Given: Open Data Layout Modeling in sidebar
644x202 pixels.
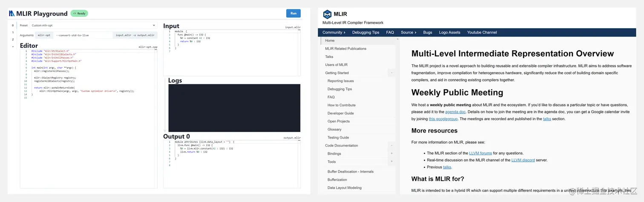Looking at the screenshot, I should coord(345,188).
